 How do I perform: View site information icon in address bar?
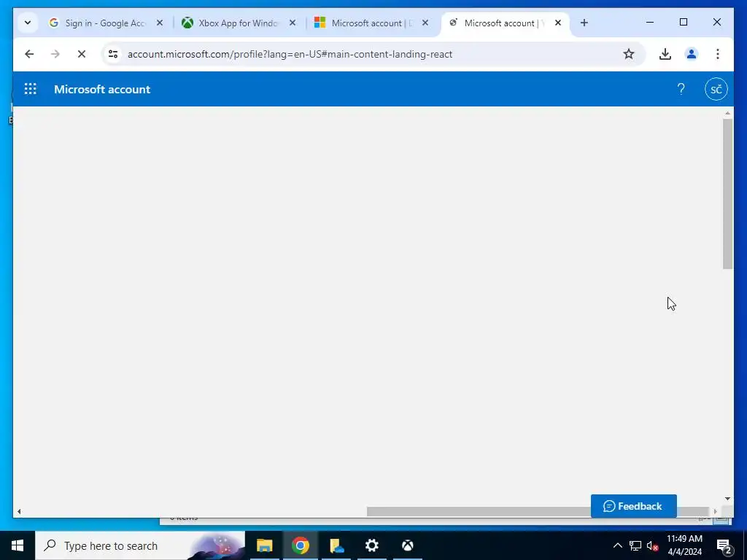click(x=113, y=54)
